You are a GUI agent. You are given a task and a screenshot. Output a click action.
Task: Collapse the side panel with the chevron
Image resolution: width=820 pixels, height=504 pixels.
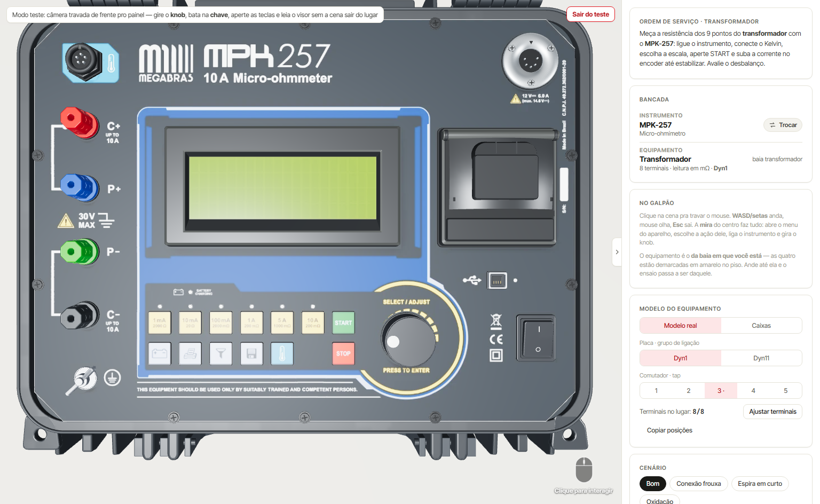pos(617,252)
